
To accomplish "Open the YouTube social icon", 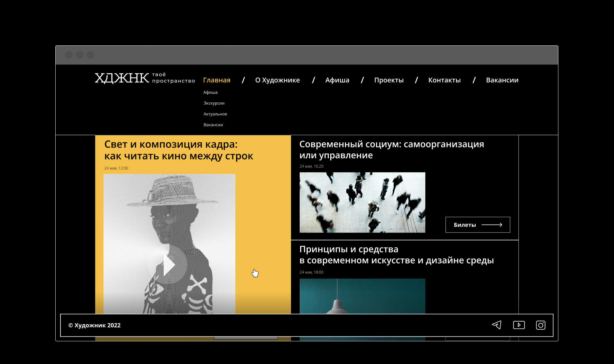I will coord(519,325).
